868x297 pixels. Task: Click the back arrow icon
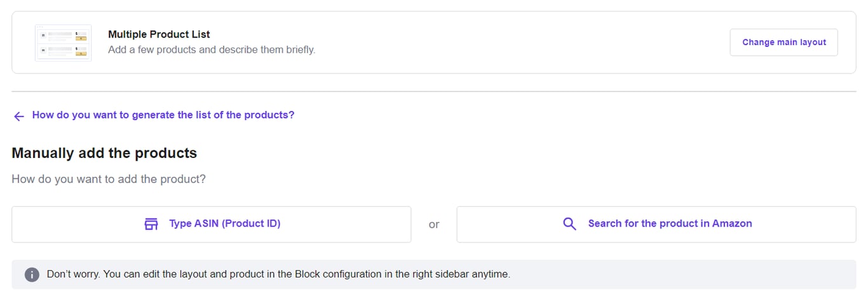[19, 116]
